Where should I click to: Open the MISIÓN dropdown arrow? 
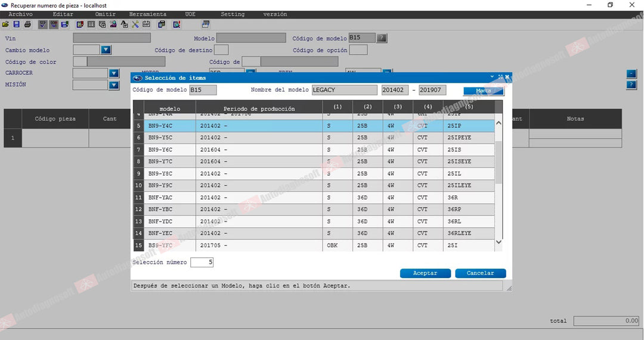pyautogui.click(x=114, y=85)
